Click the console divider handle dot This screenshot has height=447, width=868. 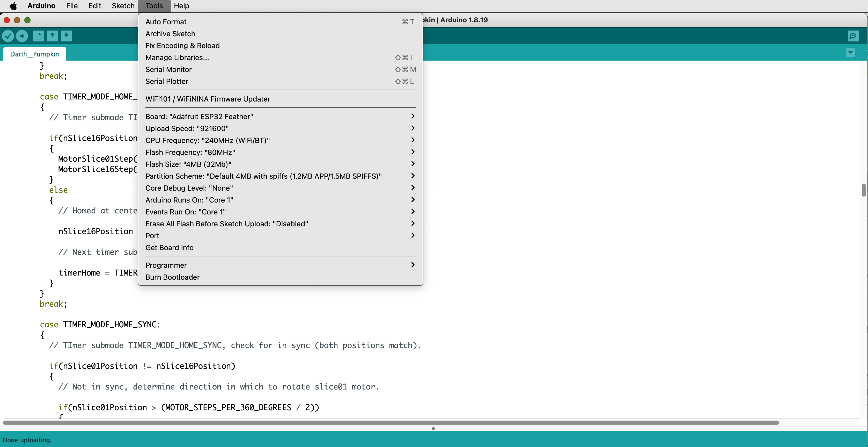433,428
